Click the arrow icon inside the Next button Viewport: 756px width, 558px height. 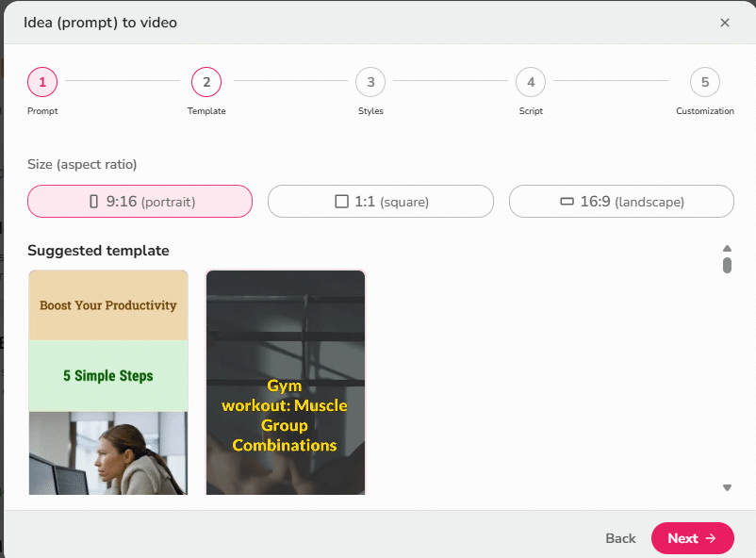click(712, 538)
